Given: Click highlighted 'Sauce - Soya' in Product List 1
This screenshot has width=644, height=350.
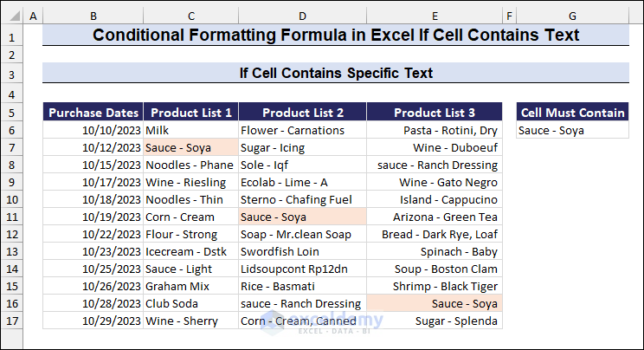Looking at the screenshot, I should tap(190, 147).
